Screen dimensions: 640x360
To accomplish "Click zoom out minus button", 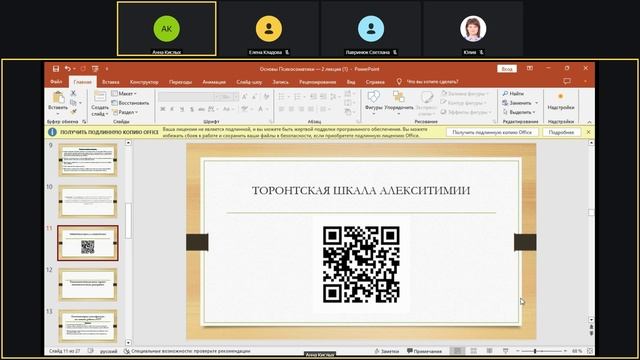I will (x=518, y=351).
